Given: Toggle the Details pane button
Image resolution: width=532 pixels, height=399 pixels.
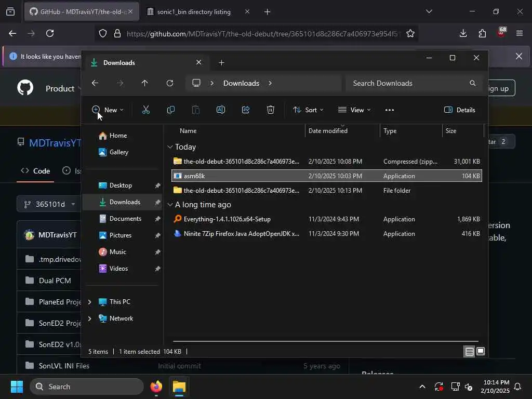Looking at the screenshot, I should point(460,110).
